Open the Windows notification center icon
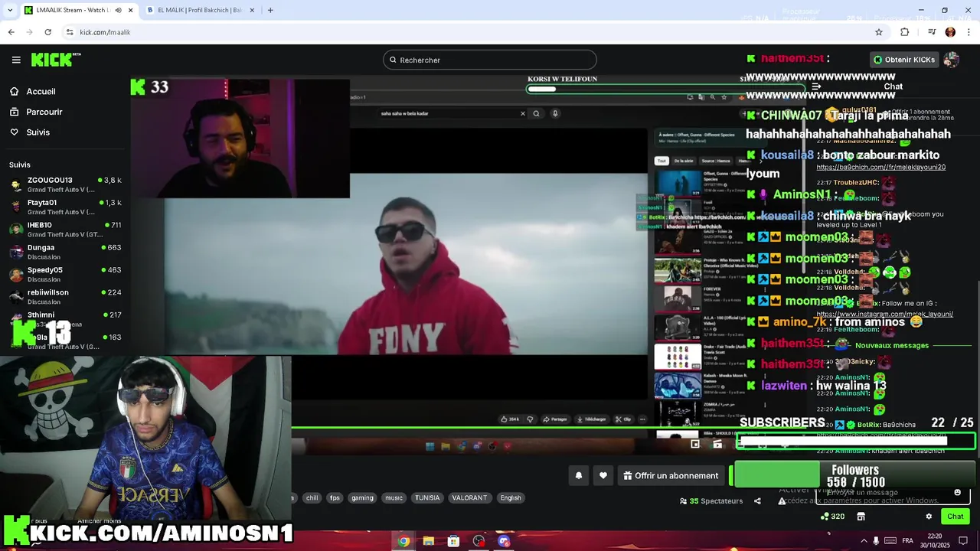This screenshot has height=551, width=980. tap(963, 541)
